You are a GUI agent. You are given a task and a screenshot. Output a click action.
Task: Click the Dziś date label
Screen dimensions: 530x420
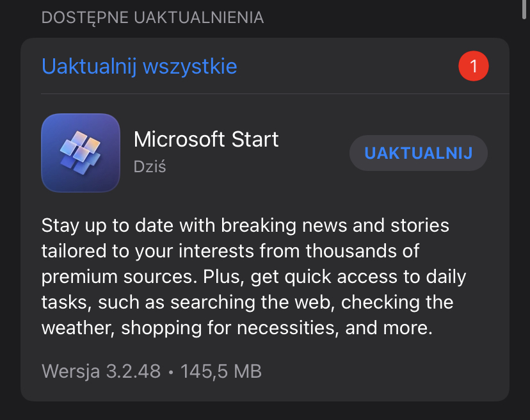pyautogui.click(x=150, y=166)
